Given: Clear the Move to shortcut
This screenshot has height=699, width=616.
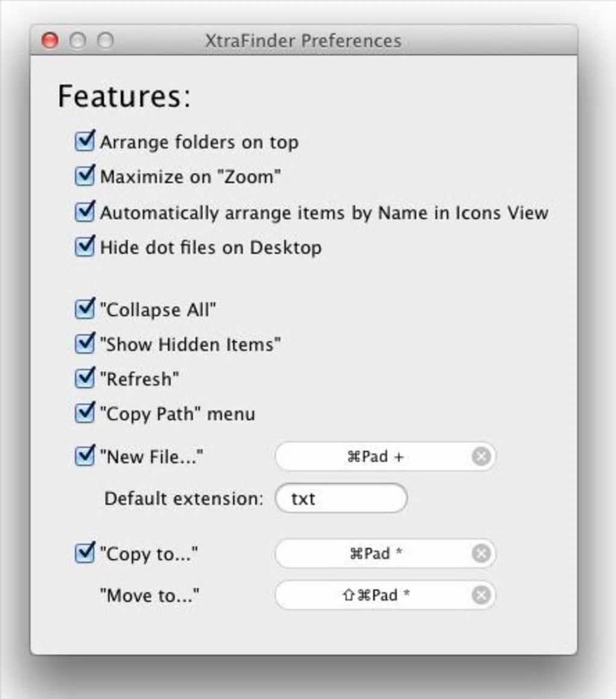Looking at the screenshot, I should [x=481, y=596].
